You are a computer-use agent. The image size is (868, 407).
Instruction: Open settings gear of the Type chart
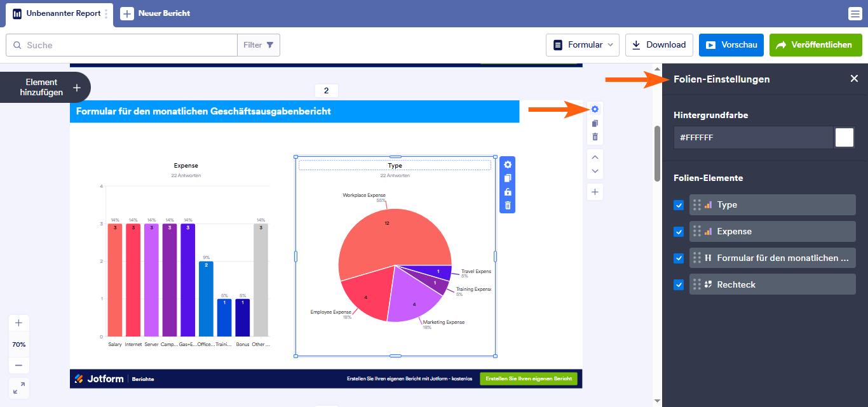[x=508, y=164]
